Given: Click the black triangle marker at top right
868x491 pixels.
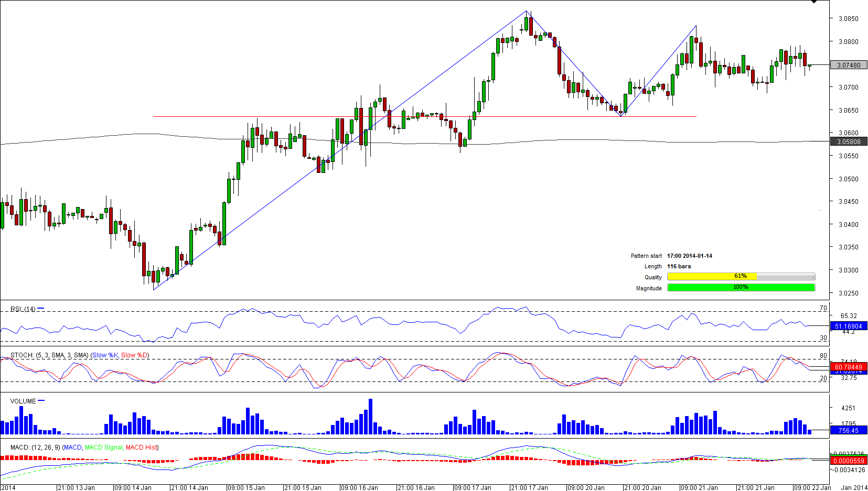Looking at the screenshot, I should tap(814, 2).
